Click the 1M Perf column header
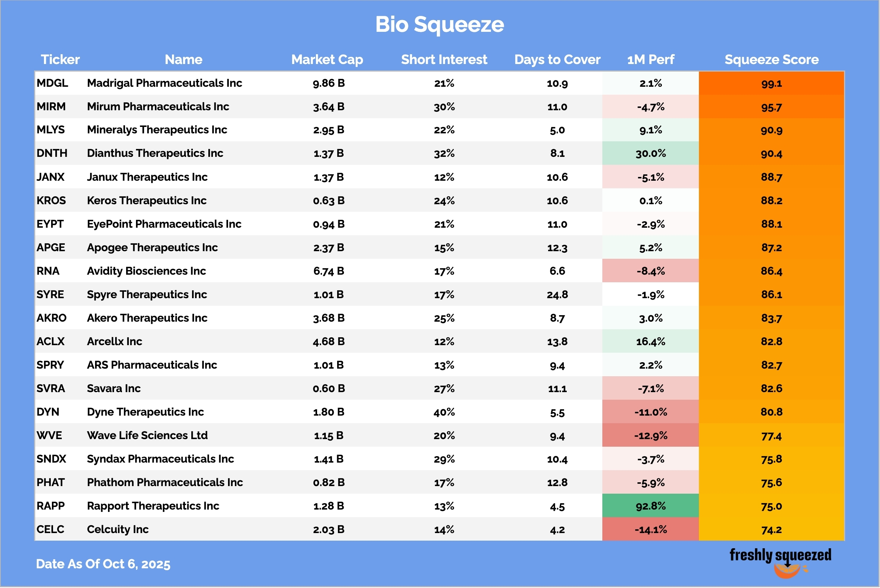880x588 pixels. coord(650,59)
